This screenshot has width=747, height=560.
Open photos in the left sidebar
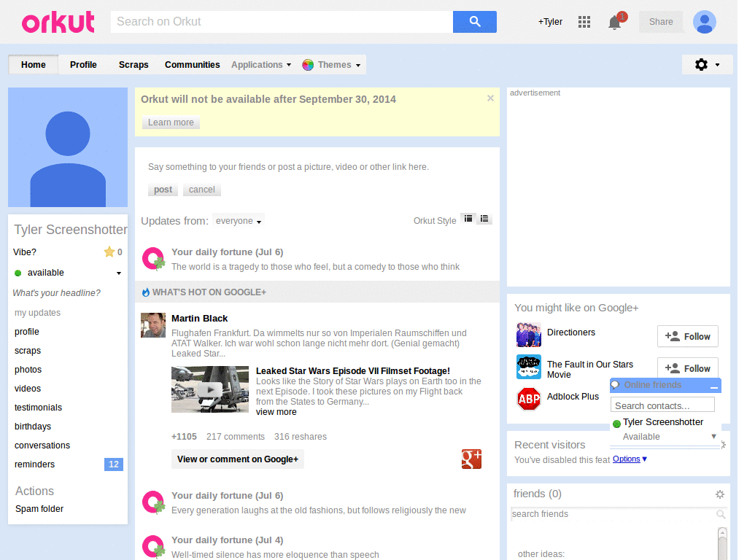28,370
